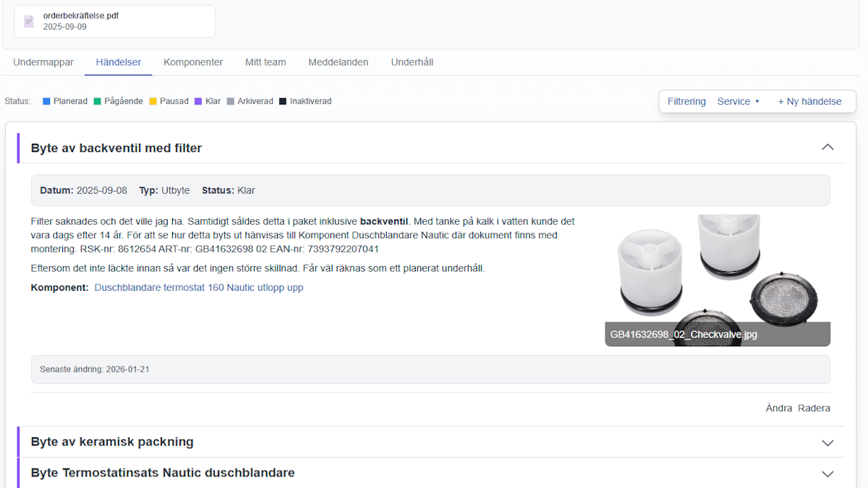Screen dimensions: 868x488
Task: Select Byte Termostatinsats Nautic duschblandare title
Action: pos(163,473)
